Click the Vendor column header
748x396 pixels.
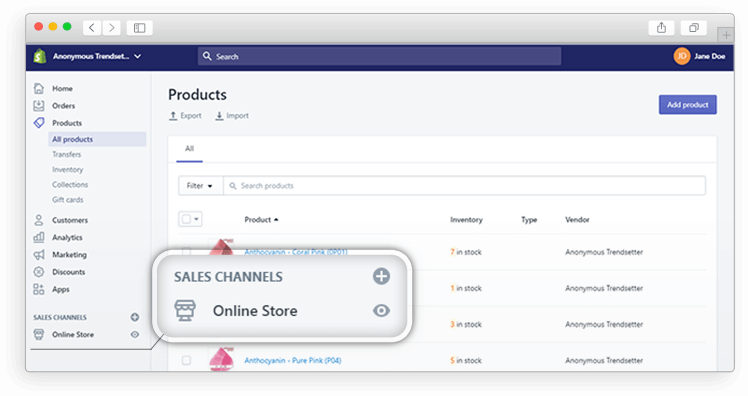pyautogui.click(x=577, y=219)
